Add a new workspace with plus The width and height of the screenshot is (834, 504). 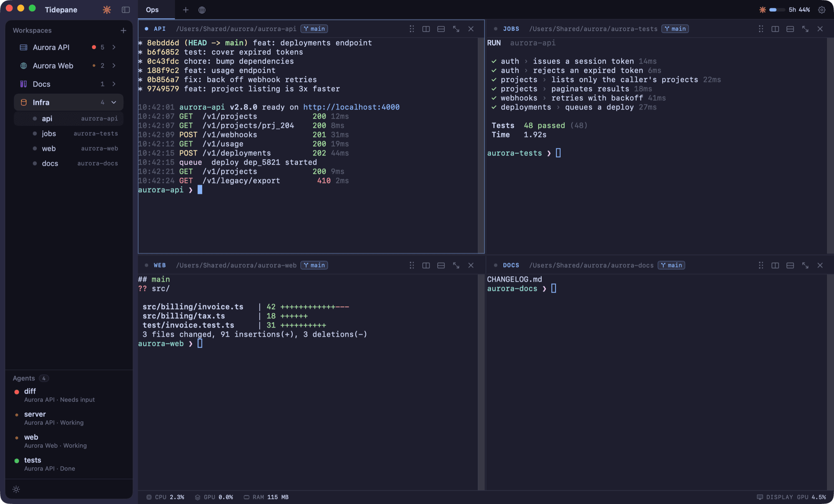click(x=123, y=30)
